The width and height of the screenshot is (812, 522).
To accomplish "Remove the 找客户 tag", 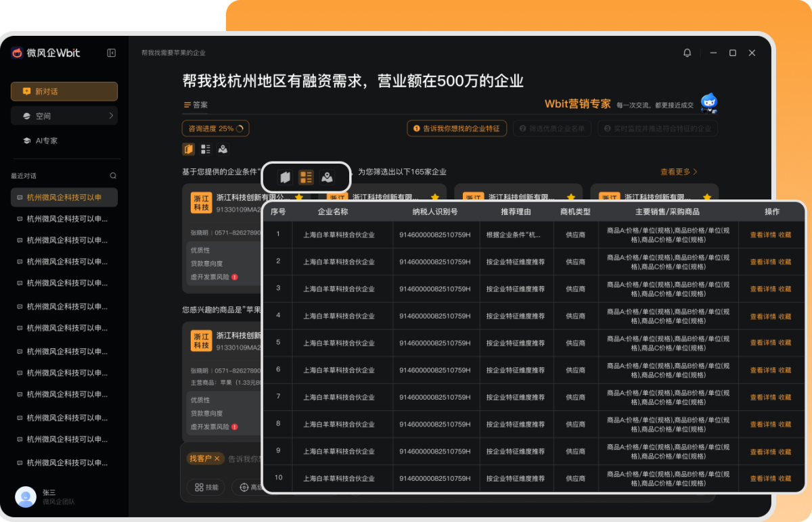I will pos(217,458).
